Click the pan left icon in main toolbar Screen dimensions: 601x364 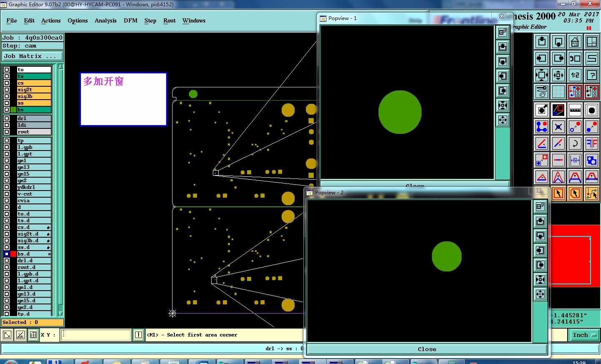pos(542,58)
